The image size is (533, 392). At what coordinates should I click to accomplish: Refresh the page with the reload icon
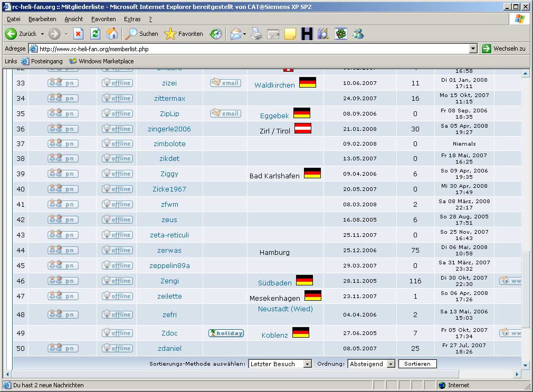point(96,34)
